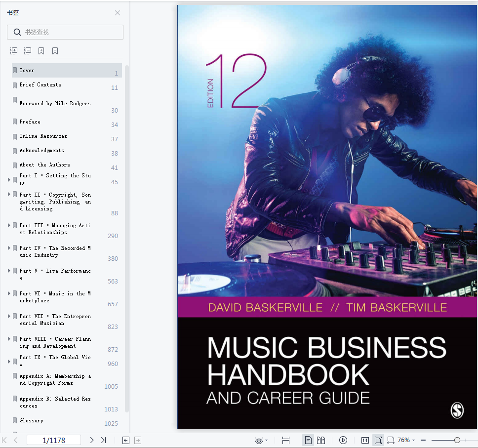Expand Part V Live Performance
478x448 pixels.
coord(9,271)
